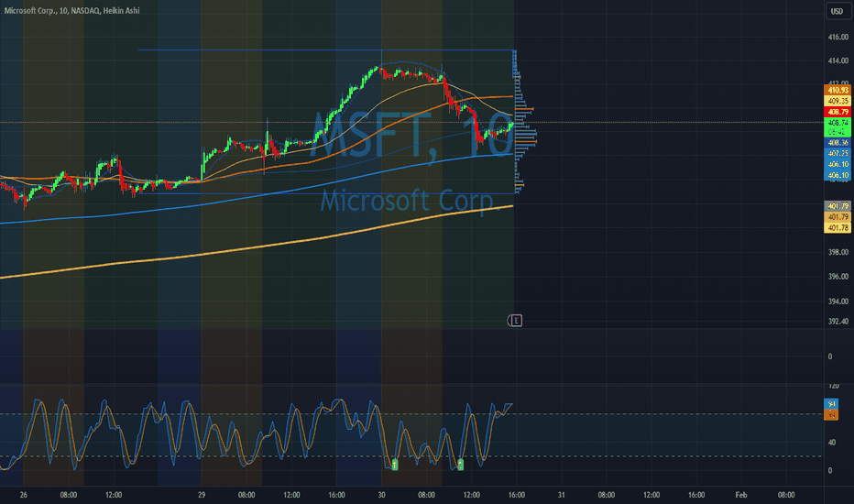Screen dimensions: 854x504
Task: Click the '29' date label on time axis
Action: pyautogui.click(x=202, y=495)
